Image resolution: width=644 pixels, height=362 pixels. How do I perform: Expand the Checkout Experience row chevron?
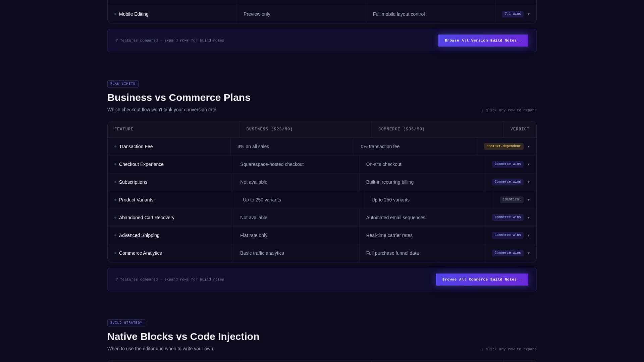tap(529, 164)
